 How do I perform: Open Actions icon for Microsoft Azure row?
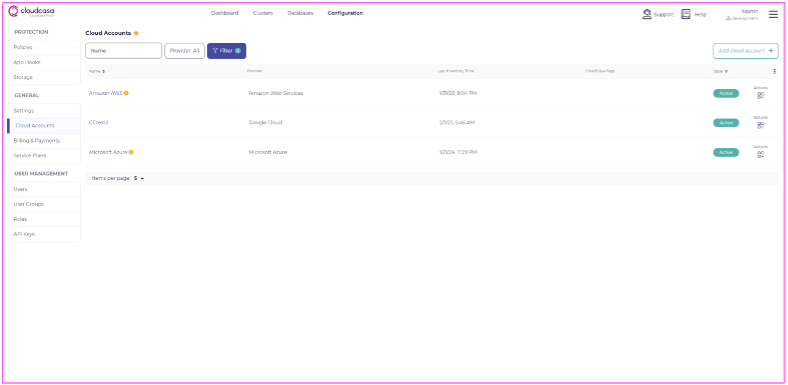760,154
